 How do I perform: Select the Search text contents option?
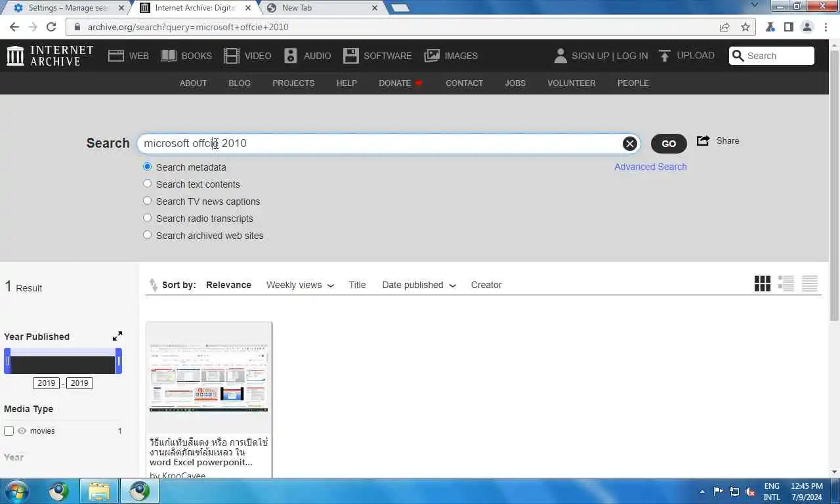point(147,184)
